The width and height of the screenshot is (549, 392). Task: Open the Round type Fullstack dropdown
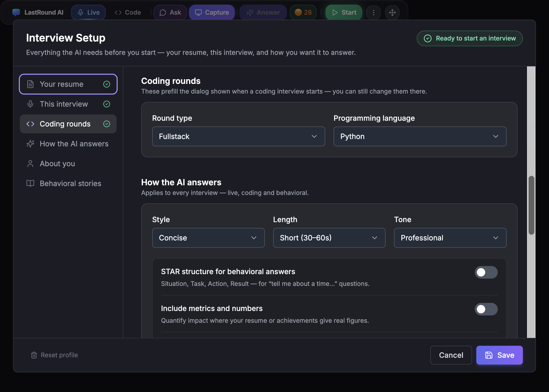238,136
